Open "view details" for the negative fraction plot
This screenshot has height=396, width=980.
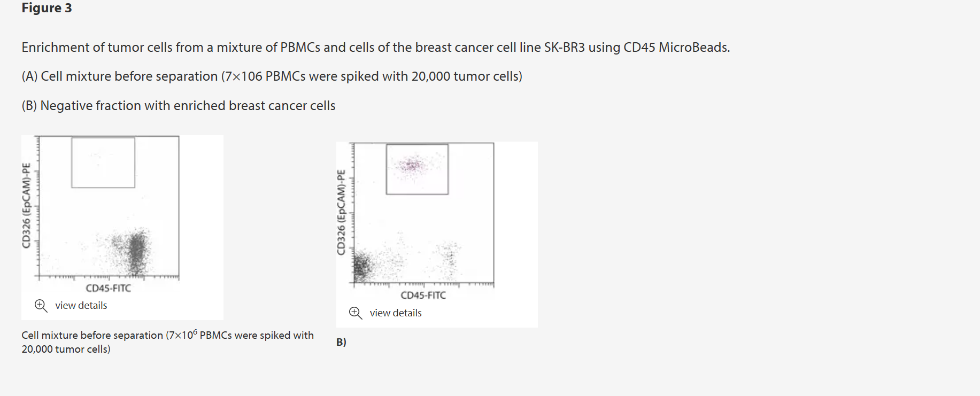[396, 313]
